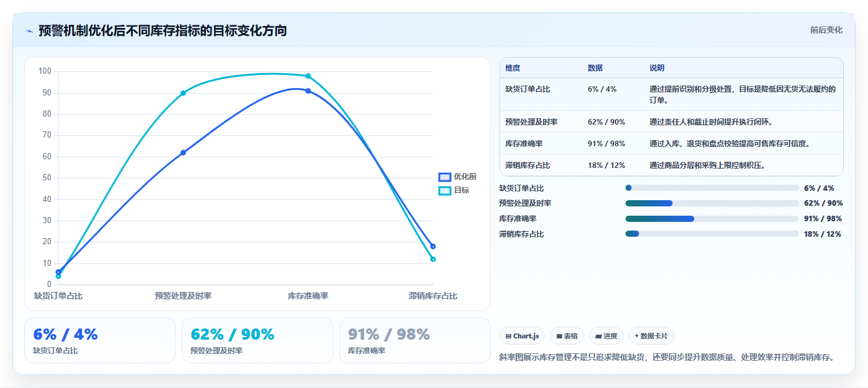Click the description starting 通过入库、退货和盘点校验
The image size is (868, 388).
click(730, 144)
